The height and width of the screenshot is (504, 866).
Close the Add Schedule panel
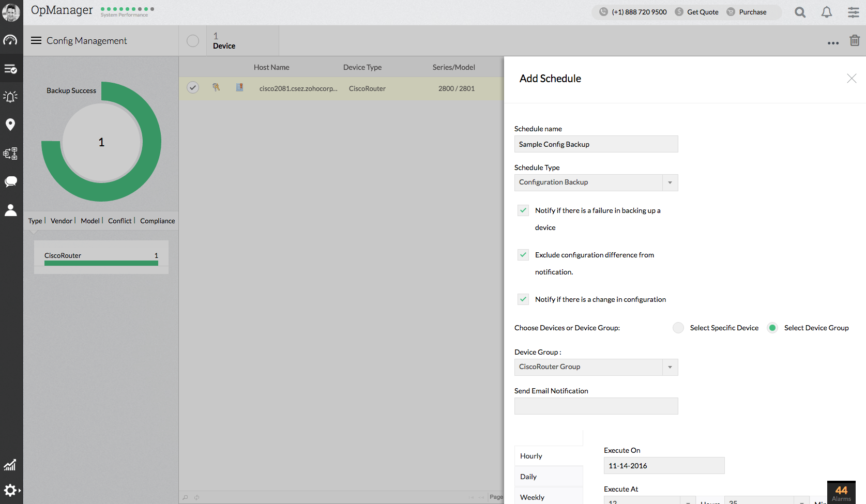tap(852, 78)
